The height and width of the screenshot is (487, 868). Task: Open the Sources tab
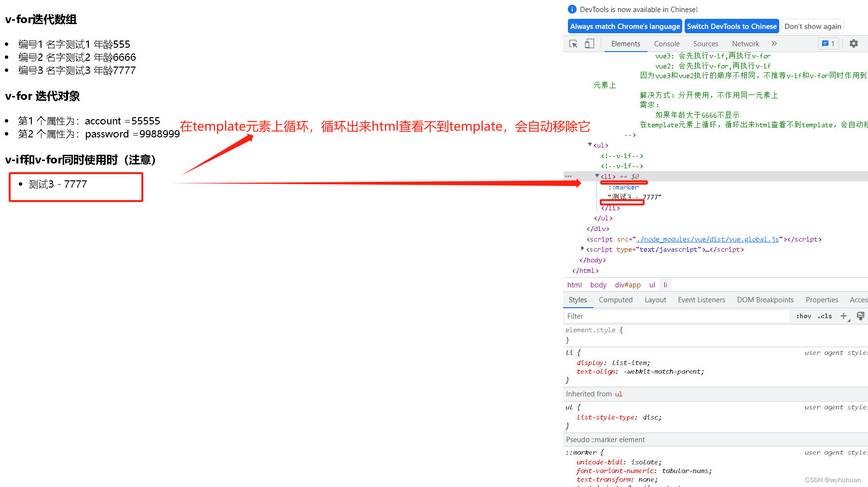click(706, 43)
